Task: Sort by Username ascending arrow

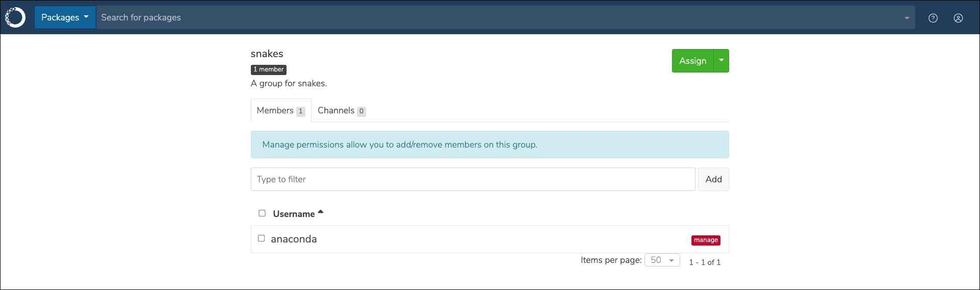Action: tap(321, 212)
